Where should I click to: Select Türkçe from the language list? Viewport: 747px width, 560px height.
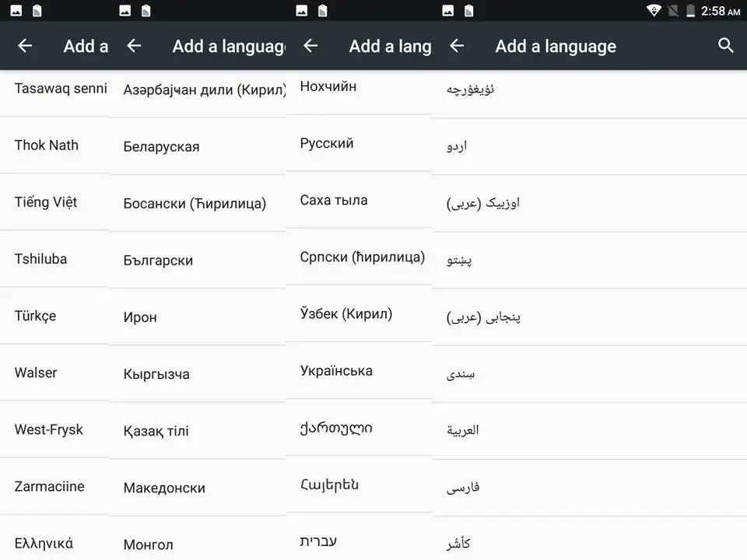[36, 316]
